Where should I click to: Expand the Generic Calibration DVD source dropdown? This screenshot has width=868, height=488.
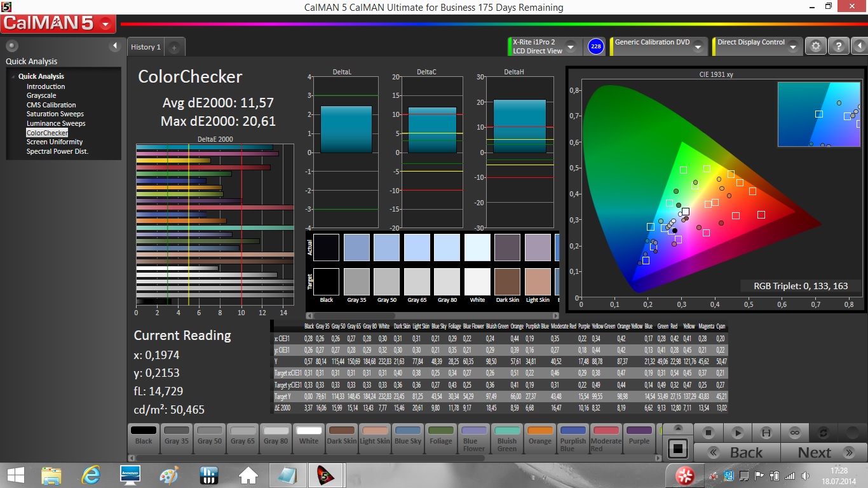click(x=698, y=47)
